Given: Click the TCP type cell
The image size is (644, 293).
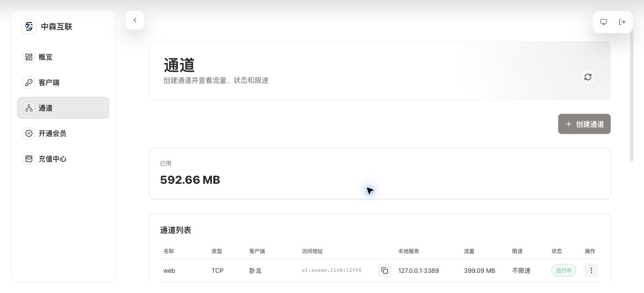Looking at the screenshot, I should [x=217, y=271].
